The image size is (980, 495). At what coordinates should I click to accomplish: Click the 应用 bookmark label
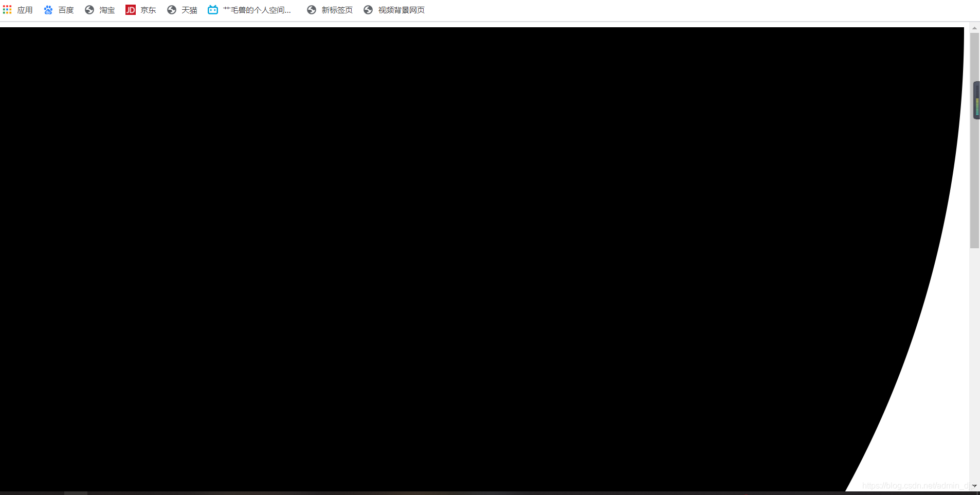coord(25,10)
